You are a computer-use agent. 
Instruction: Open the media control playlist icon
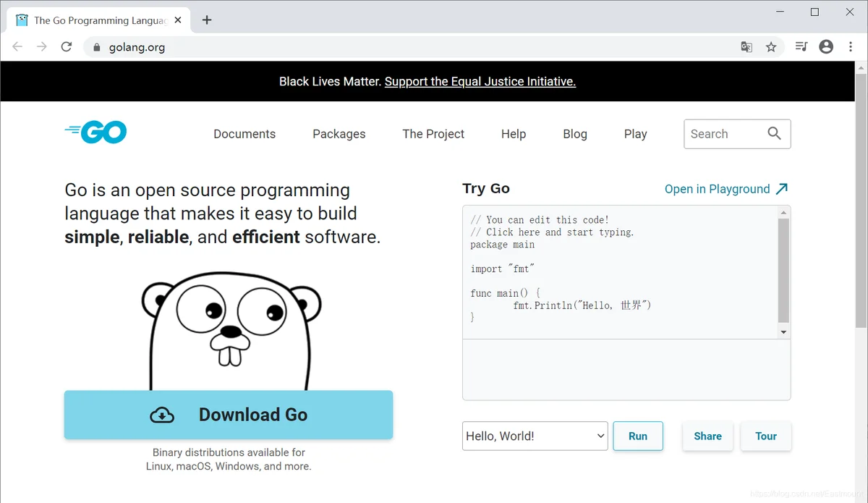(801, 47)
